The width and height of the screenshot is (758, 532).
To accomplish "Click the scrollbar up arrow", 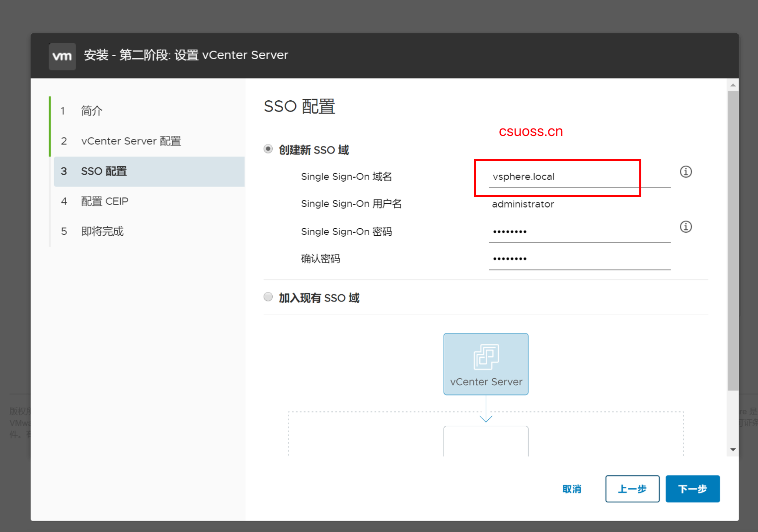I will tap(733, 85).
